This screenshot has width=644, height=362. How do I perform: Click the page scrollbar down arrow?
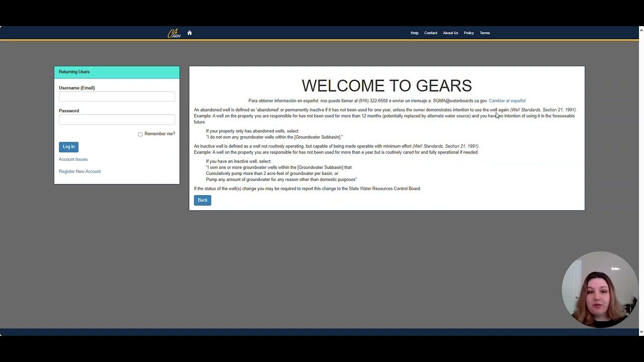641,332
